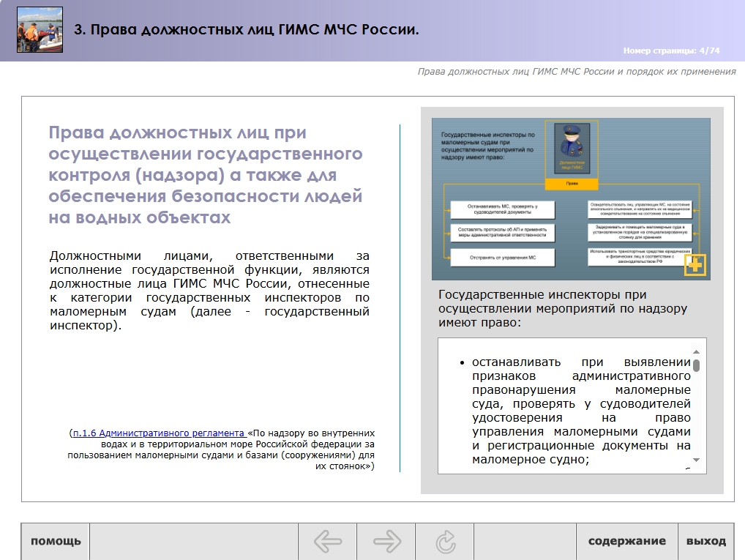Open the помощь help button
745x560 pixels.
click(x=56, y=541)
